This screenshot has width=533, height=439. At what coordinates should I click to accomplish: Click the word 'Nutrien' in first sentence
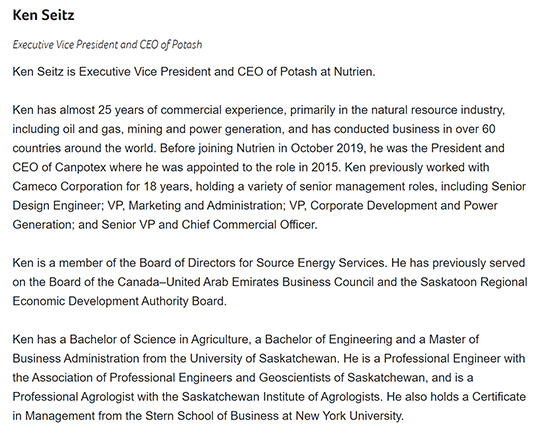click(x=354, y=72)
